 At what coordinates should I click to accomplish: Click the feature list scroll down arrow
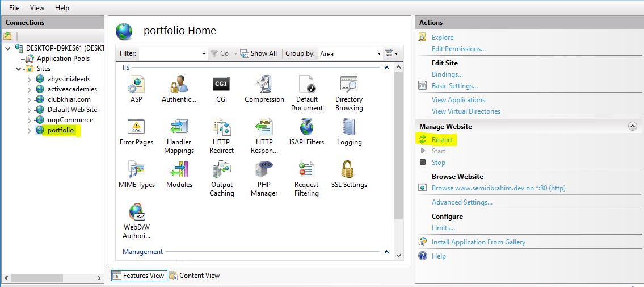pyautogui.click(x=398, y=255)
